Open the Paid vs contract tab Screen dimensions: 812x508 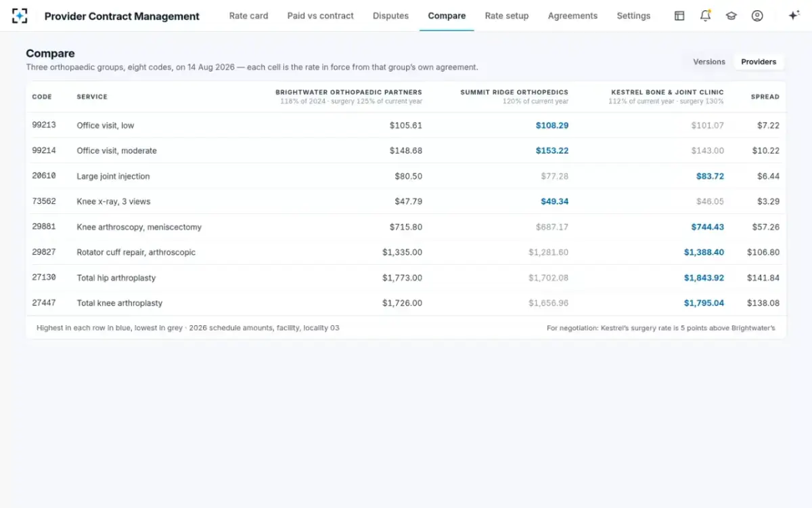320,16
